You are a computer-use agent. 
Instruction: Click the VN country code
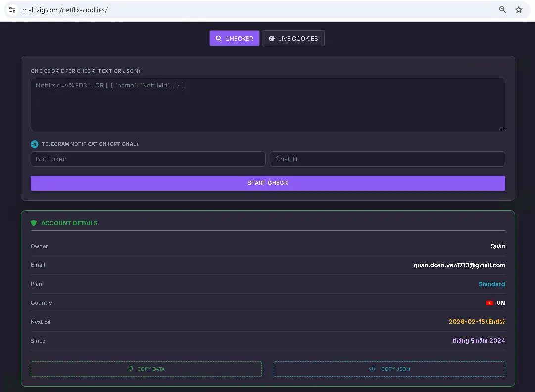(x=500, y=303)
